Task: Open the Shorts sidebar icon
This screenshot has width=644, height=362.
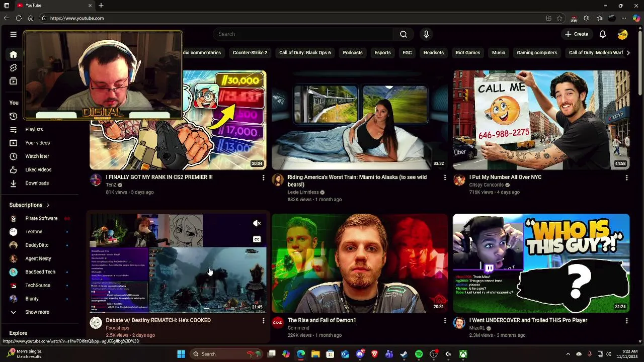Action: [14, 68]
